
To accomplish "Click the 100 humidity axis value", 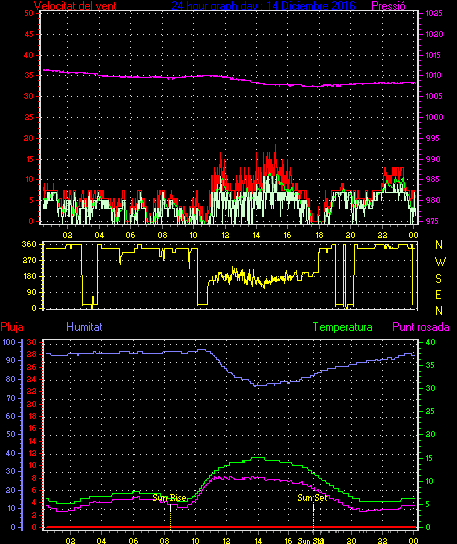I will tap(9, 342).
